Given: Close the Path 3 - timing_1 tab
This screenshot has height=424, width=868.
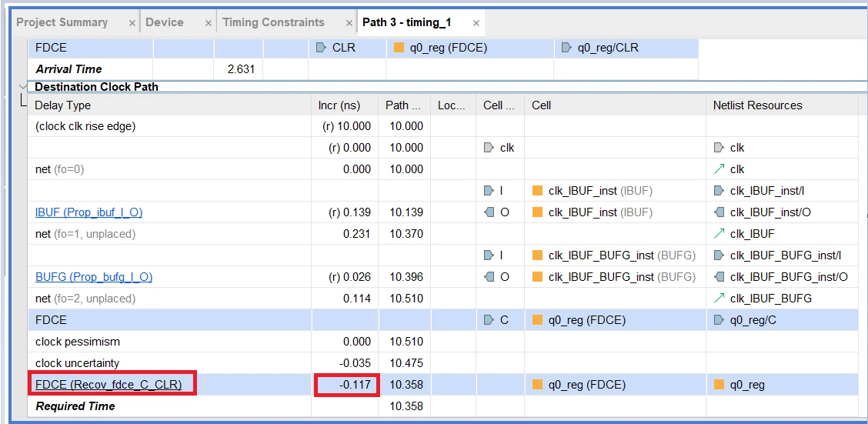Looking at the screenshot, I should pos(476,23).
